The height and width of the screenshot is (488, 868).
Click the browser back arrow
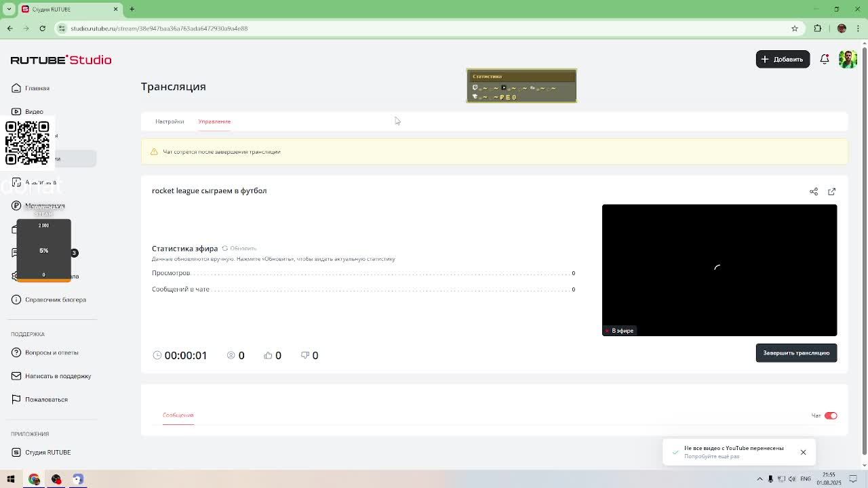coord(9,28)
